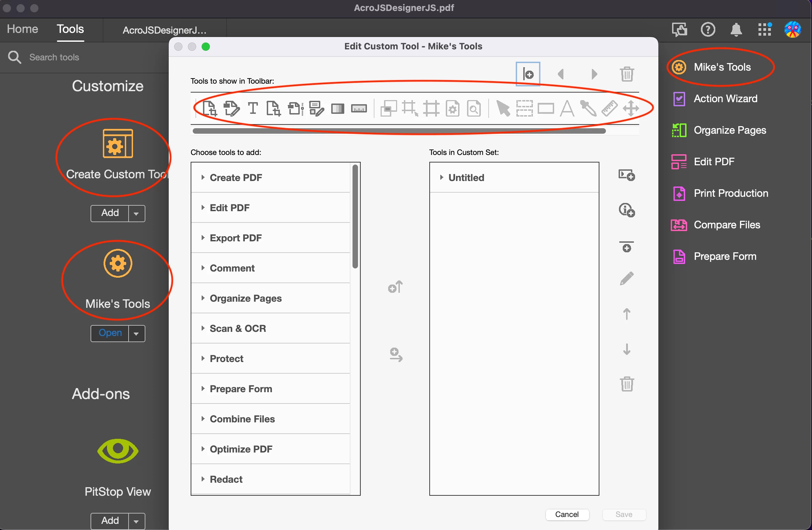Click the Cancel button
This screenshot has width=812, height=530.
click(566, 514)
